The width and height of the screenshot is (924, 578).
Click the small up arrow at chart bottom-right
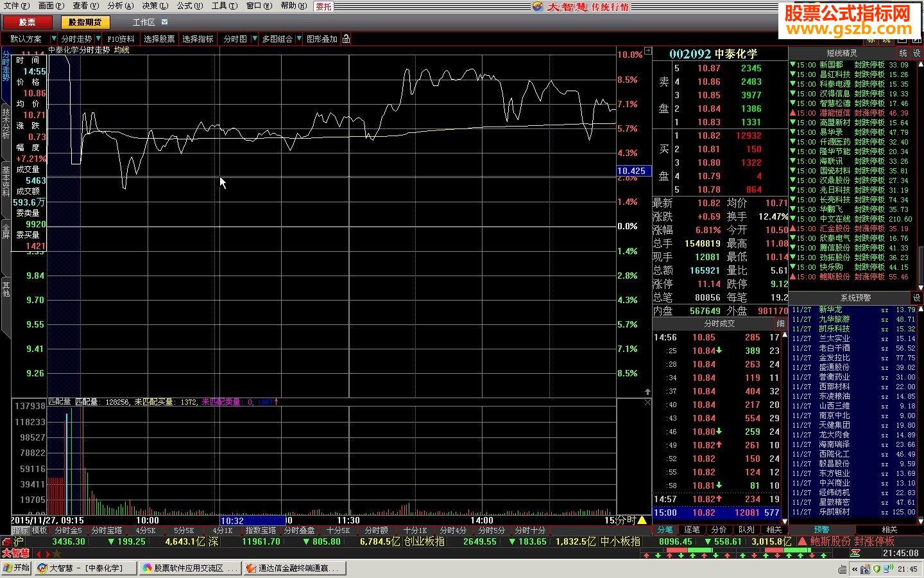[647, 392]
